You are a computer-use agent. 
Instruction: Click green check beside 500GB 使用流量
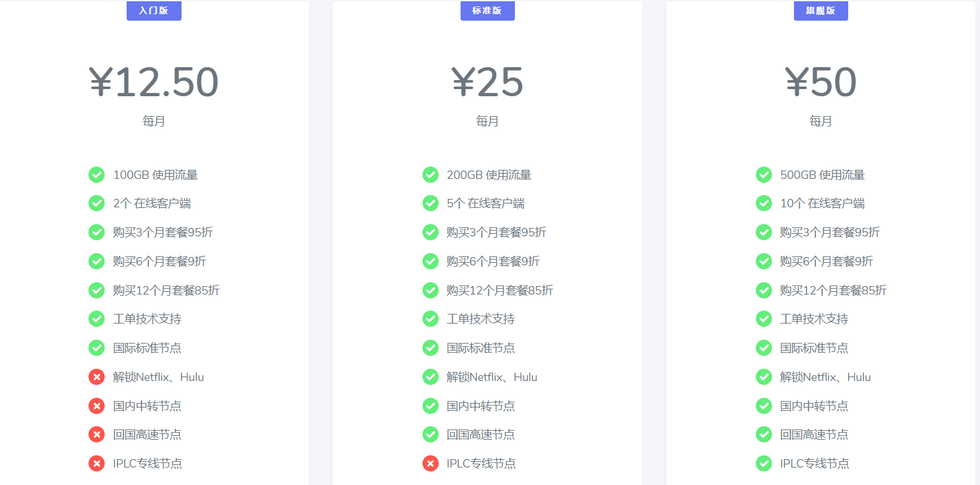(764, 174)
